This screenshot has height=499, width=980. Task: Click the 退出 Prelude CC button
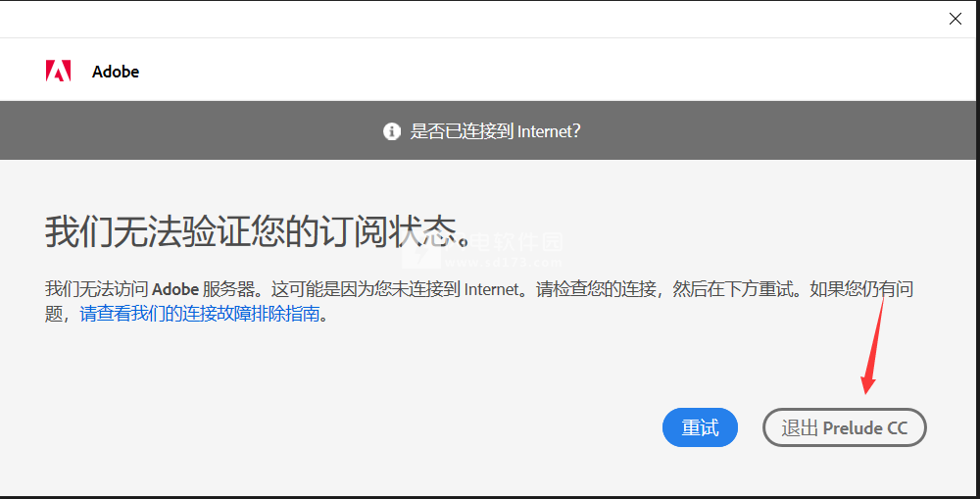pyautogui.click(x=845, y=427)
